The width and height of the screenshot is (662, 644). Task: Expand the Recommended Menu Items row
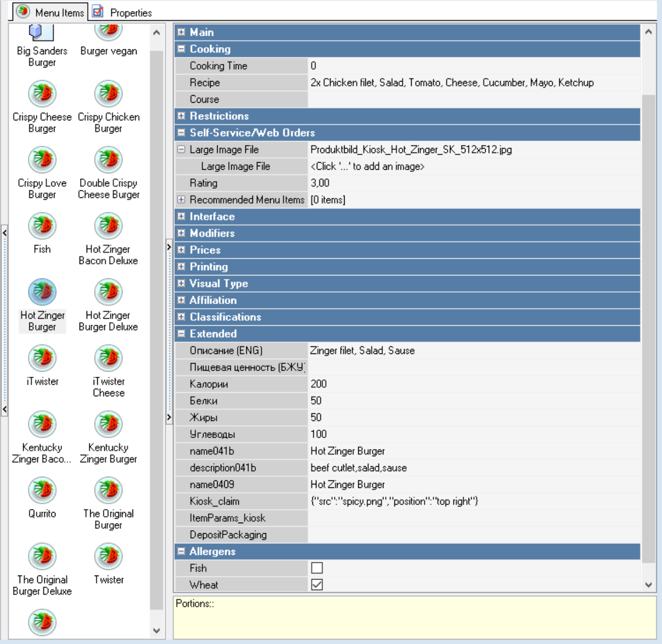point(181,199)
